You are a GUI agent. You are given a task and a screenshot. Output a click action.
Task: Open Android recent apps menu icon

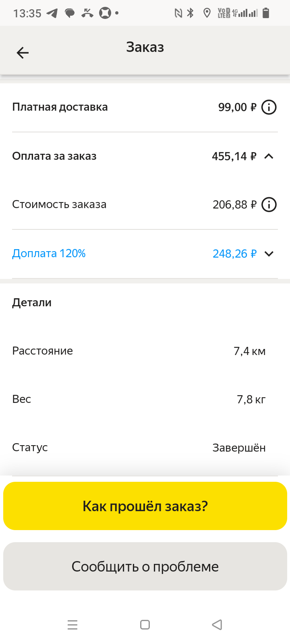(x=72, y=625)
